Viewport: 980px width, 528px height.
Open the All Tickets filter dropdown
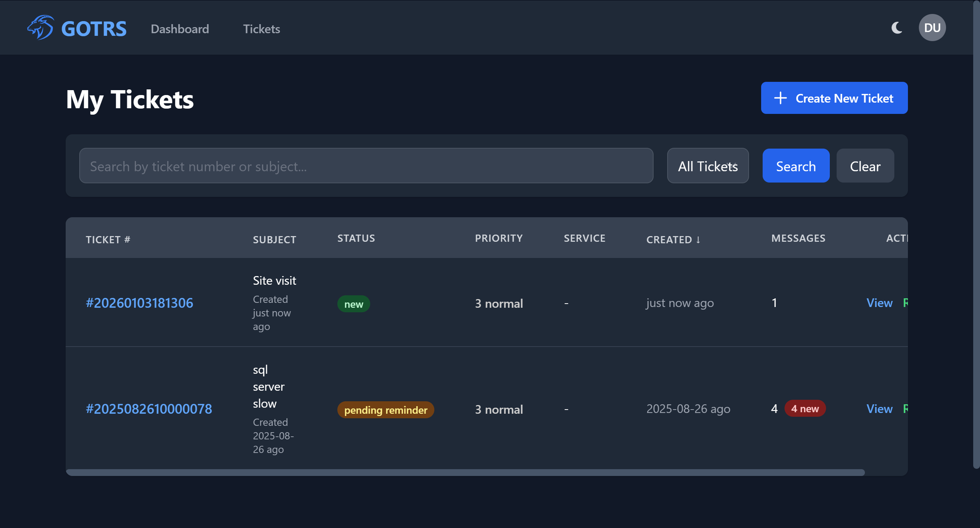coord(708,166)
